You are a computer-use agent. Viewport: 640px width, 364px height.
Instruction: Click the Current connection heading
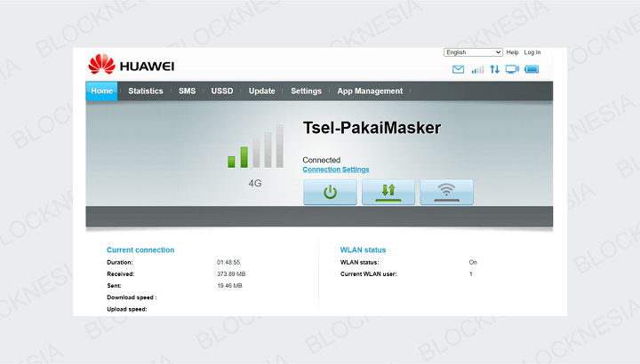(x=140, y=249)
